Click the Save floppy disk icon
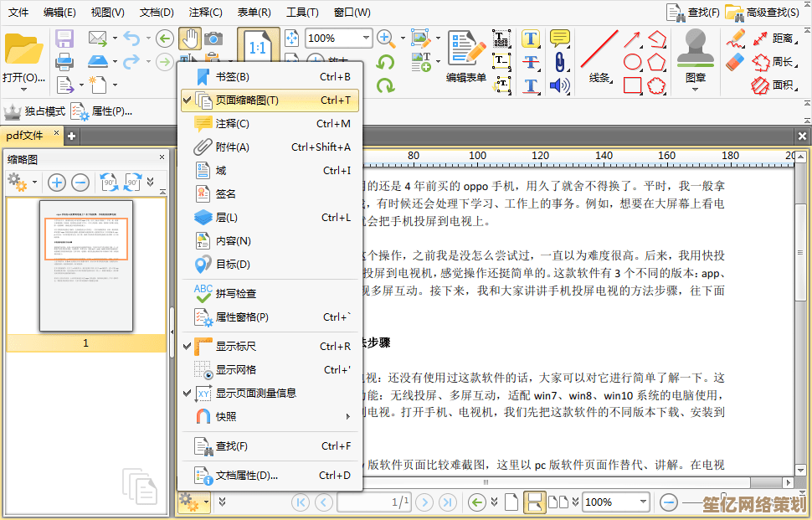812x520 pixels. click(x=64, y=38)
